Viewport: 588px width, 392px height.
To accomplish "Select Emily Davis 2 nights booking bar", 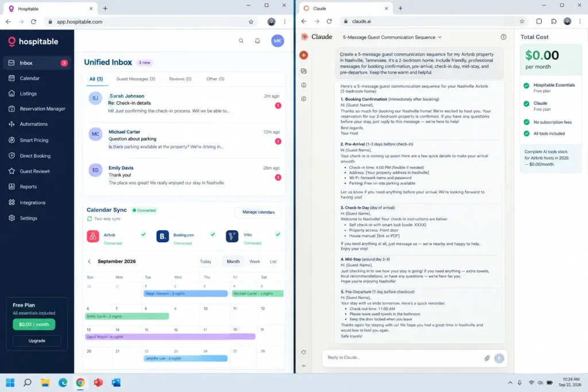I will click(x=127, y=316).
